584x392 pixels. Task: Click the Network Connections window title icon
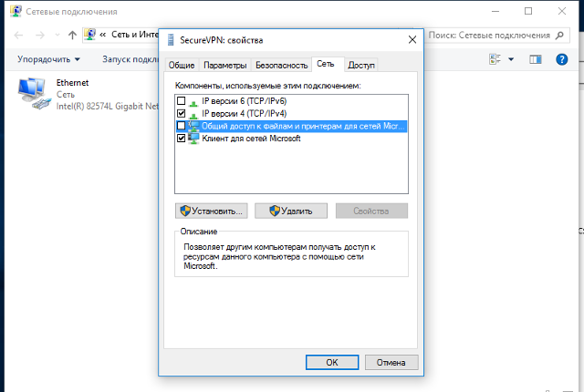[x=16, y=11]
